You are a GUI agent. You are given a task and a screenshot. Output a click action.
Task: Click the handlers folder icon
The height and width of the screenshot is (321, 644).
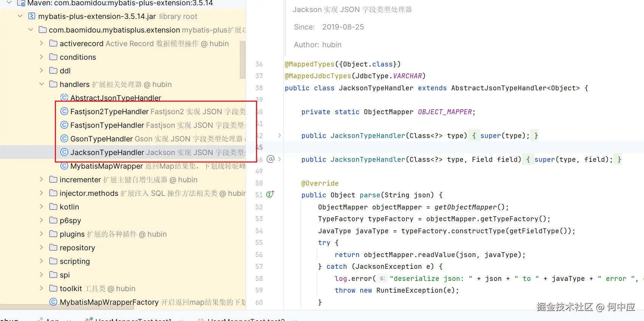click(x=53, y=84)
